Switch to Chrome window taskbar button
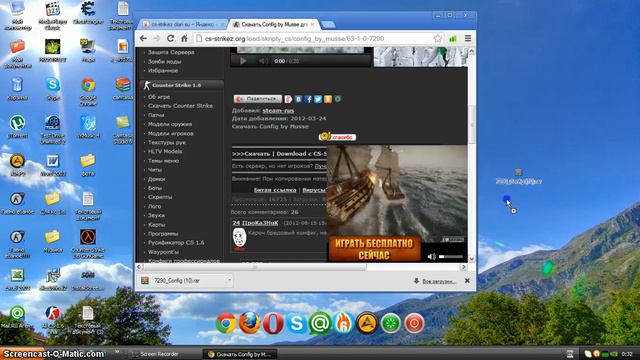Screen dimensions: 640x360 [240, 354]
